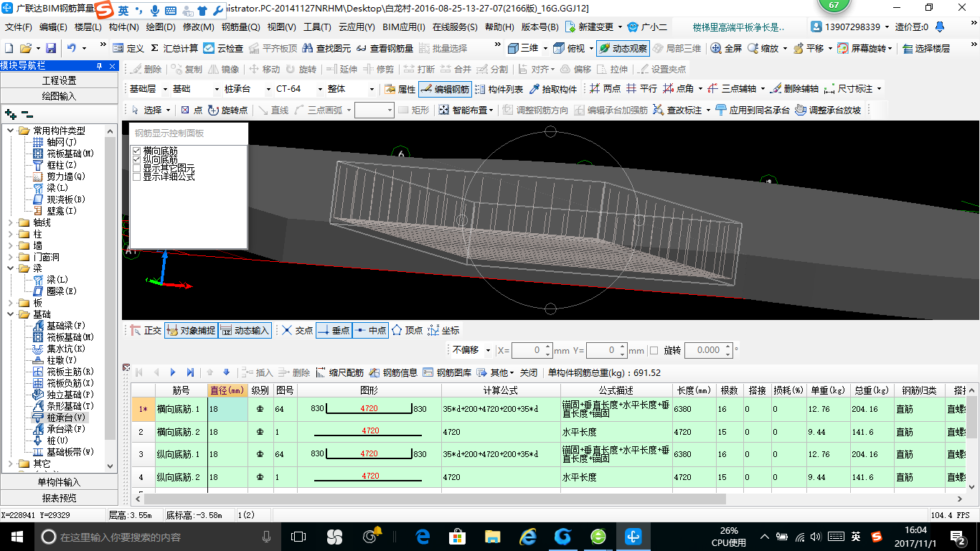This screenshot has height=551, width=980.
Task: Activate 动态观察 dynamic orbit tool
Action: [x=623, y=48]
